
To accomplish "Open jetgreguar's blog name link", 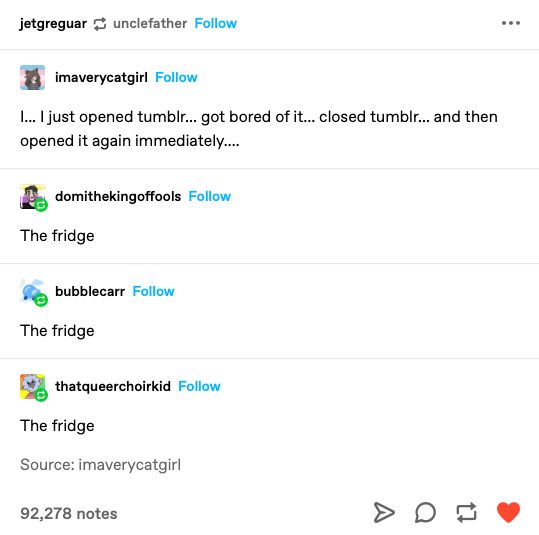I will pos(53,24).
